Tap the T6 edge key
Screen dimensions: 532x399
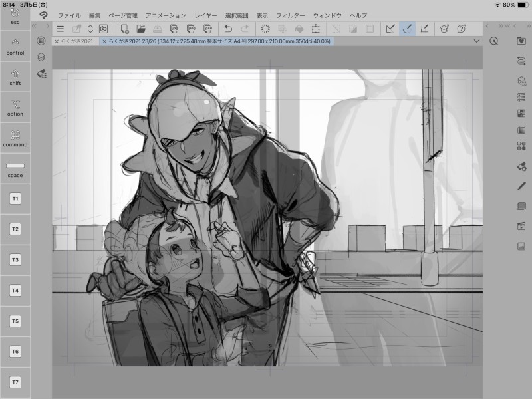15,352
